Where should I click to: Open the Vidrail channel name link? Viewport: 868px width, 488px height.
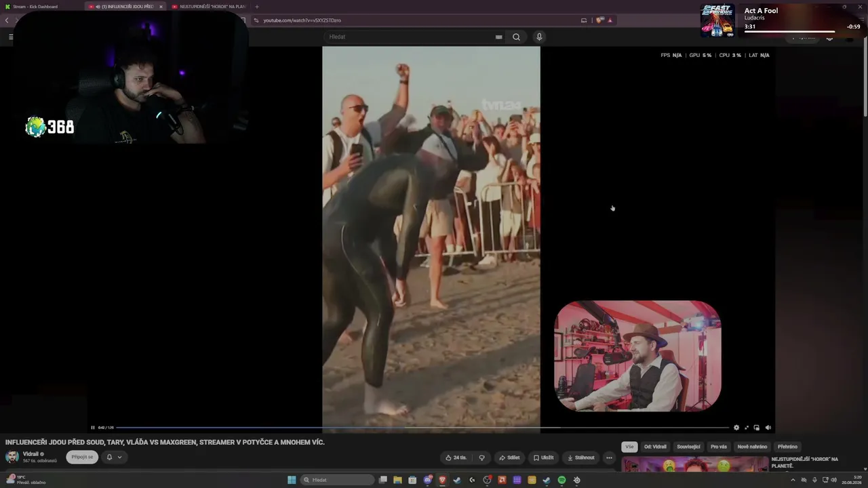click(x=31, y=454)
